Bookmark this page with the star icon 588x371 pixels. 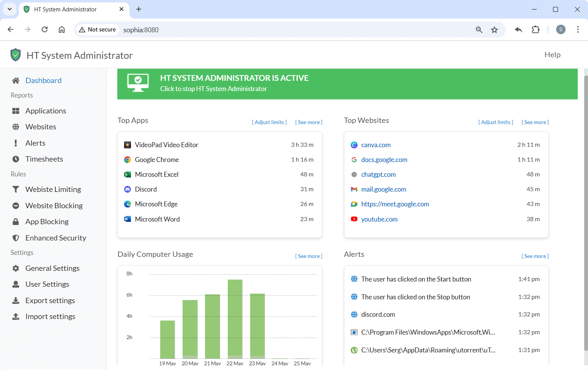(x=494, y=30)
